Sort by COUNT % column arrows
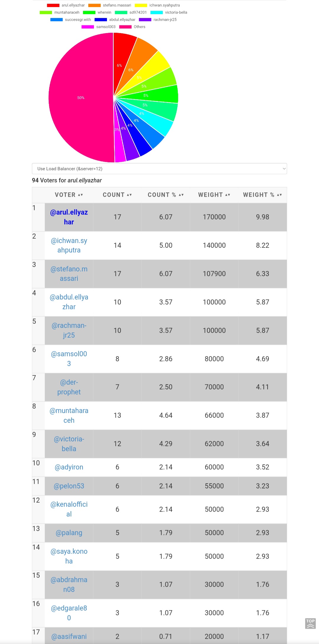The width and height of the screenshot is (319, 644). coord(181,195)
